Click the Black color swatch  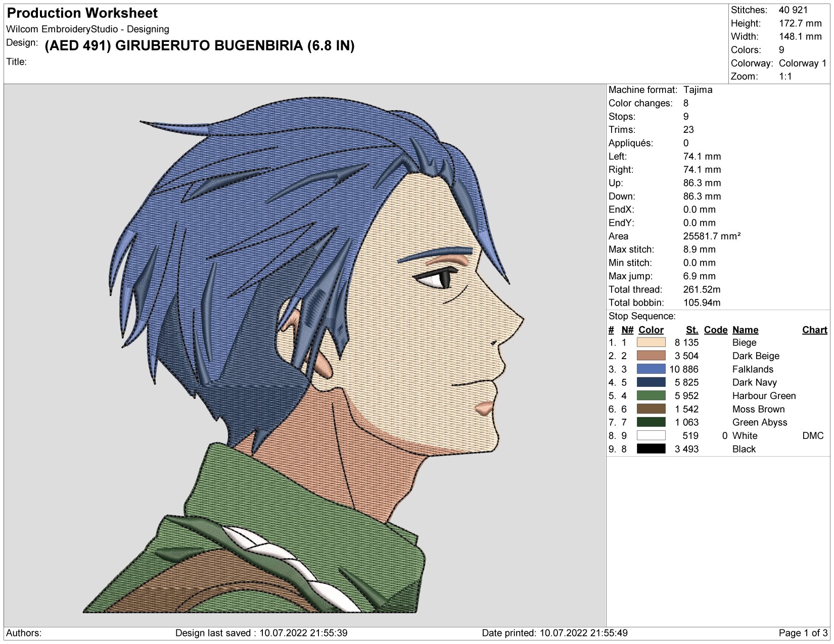point(651,449)
